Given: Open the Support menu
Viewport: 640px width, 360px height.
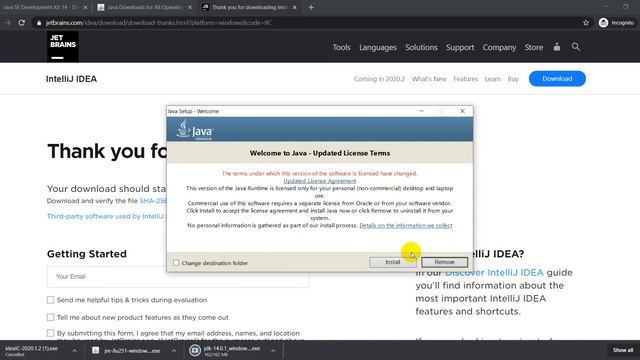Looking at the screenshot, I should [x=460, y=47].
